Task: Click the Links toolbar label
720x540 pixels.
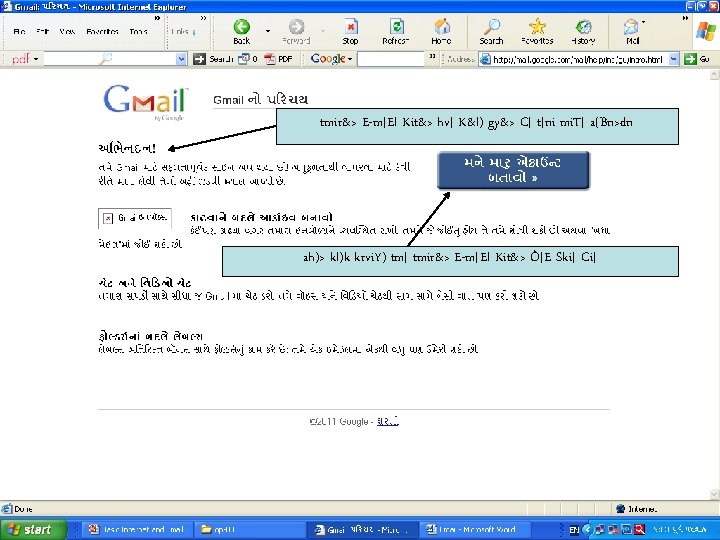Action: pos(182,32)
